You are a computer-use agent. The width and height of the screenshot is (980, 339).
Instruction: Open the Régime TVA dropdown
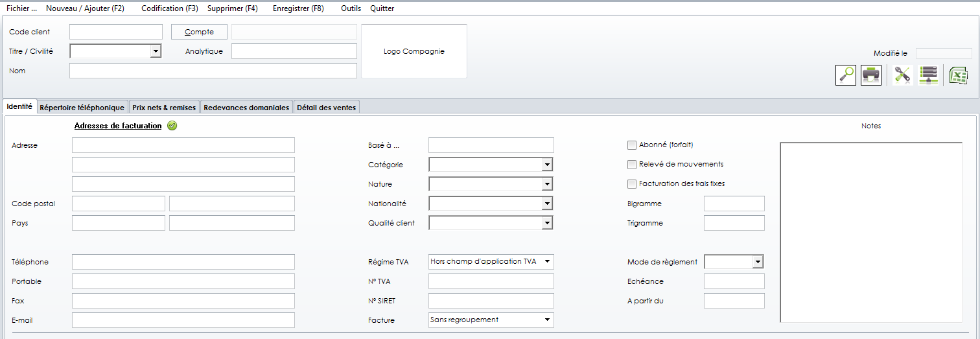[x=547, y=262]
